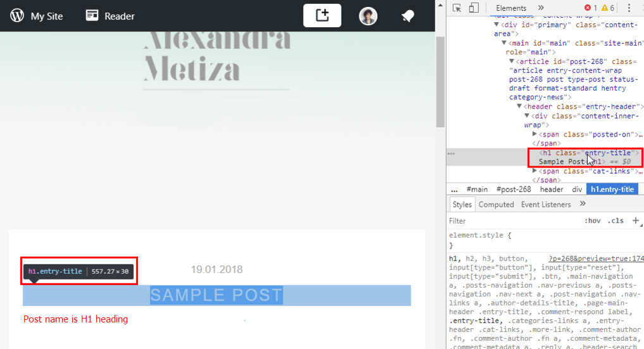This screenshot has width=644, height=349.
Task: Click #post-268 in the breadcrumb bar
Action: 514,189
